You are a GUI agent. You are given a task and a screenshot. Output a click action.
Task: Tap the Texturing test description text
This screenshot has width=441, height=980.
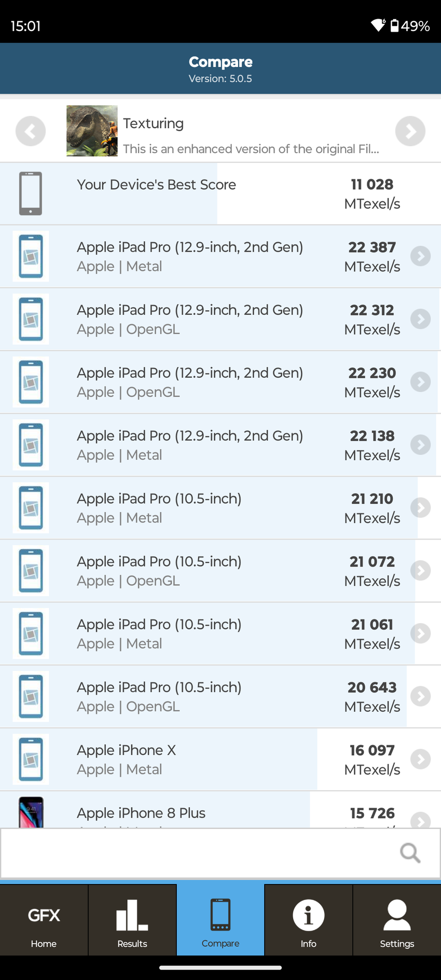coord(251,149)
